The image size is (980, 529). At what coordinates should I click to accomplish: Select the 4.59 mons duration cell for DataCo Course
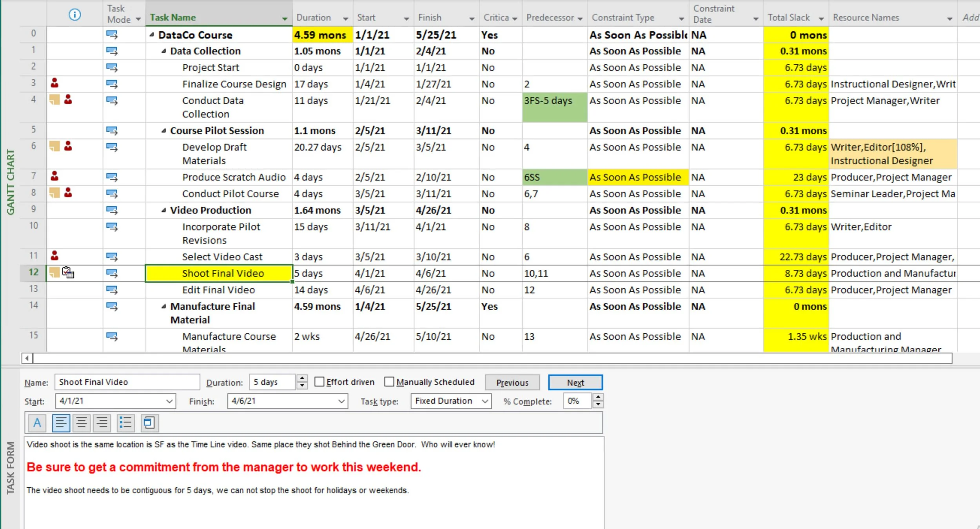[323, 35]
